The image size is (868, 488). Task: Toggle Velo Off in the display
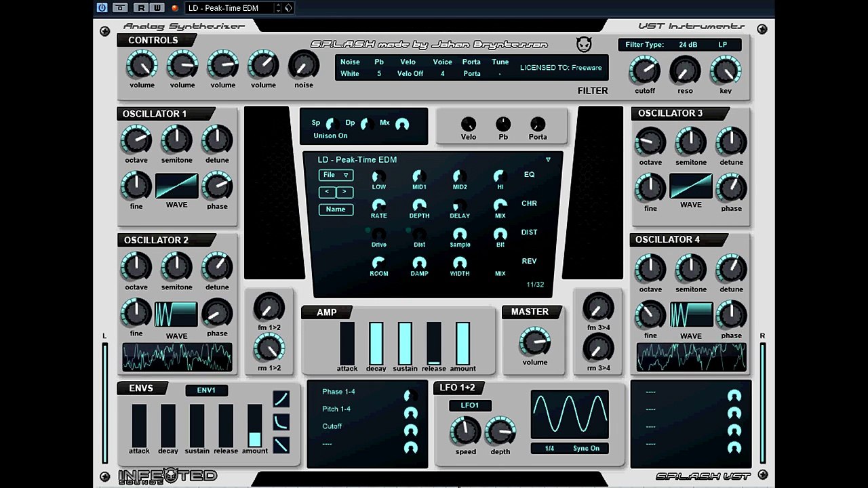tap(410, 73)
